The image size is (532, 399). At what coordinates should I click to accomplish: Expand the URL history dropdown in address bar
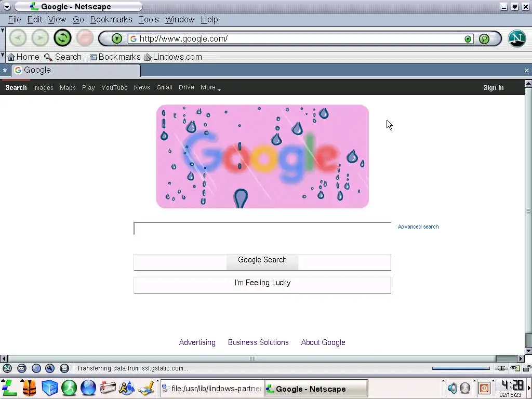tap(468, 39)
